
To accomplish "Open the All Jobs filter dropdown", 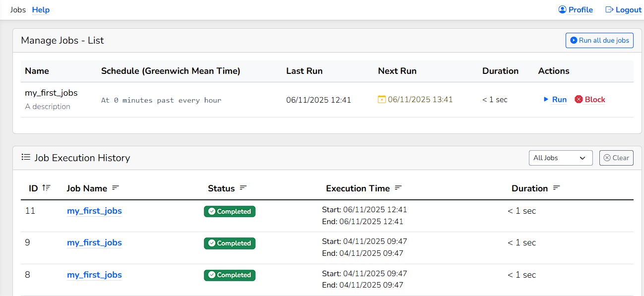I will [x=561, y=158].
